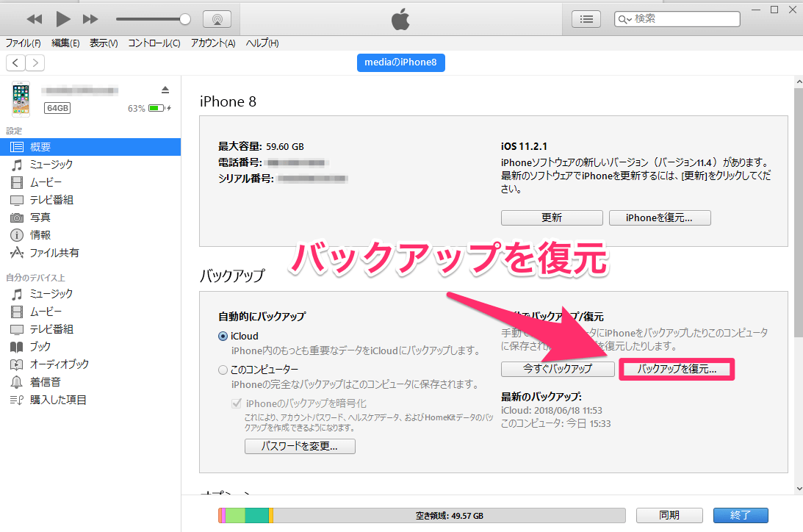Image resolution: width=803 pixels, height=532 pixels.
Task: Click the バックアップを復元 button
Action: click(x=675, y=369)
